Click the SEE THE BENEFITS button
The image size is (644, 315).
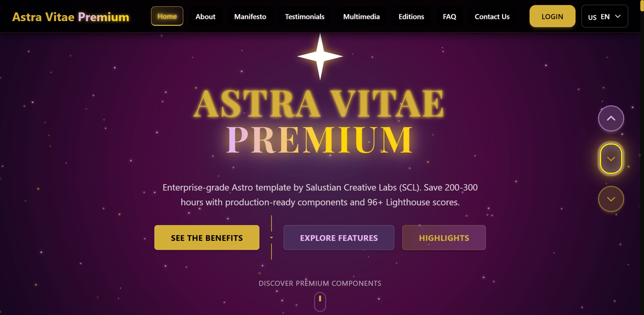(x=207, y=238)
